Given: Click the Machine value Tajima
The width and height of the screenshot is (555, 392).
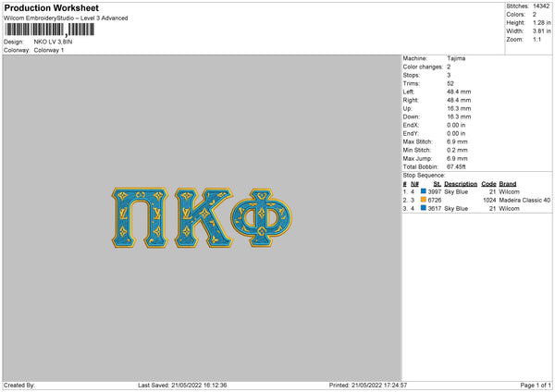Looking at the screenshot, I should 456,58.
